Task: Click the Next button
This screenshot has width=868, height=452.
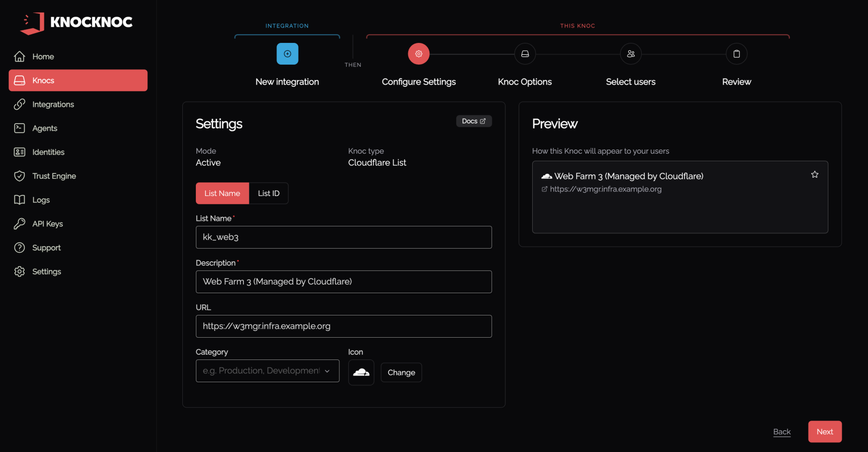Action: pyautogui.click(x=825, y=432)
